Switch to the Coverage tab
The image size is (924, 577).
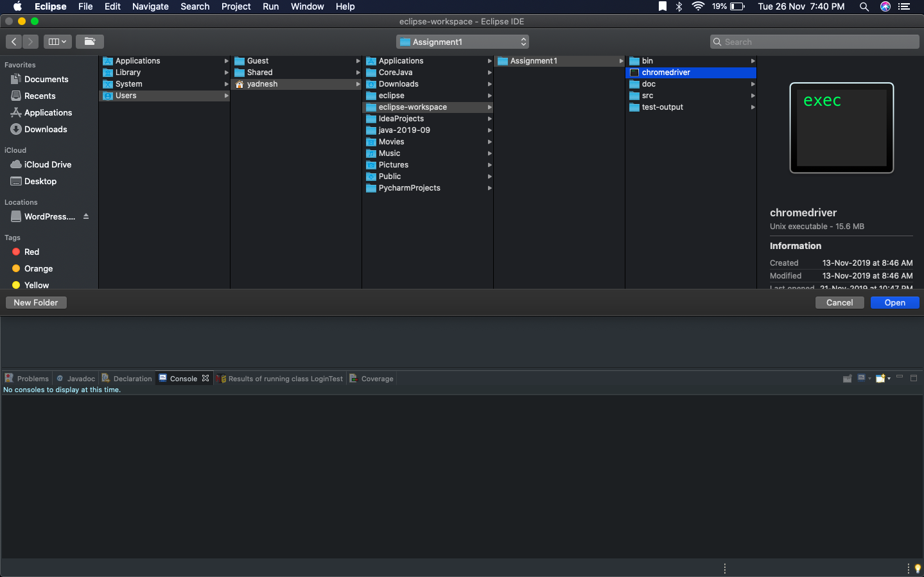372,379
